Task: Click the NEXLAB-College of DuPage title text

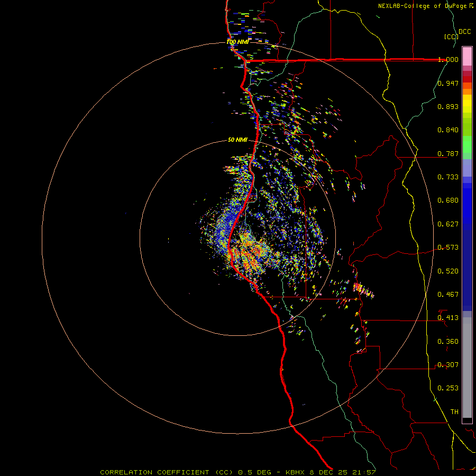Action: tap(423, 6)
